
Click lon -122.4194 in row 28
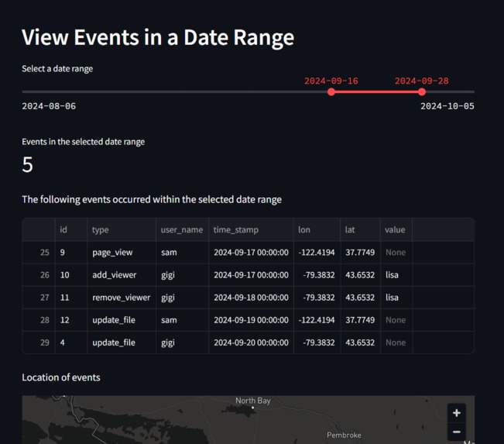317,320
